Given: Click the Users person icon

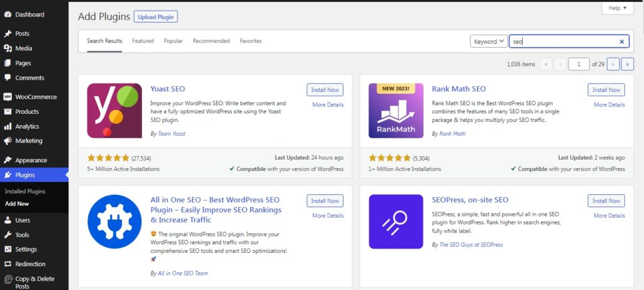Looking at the screenshot, I should coord(8,220).
